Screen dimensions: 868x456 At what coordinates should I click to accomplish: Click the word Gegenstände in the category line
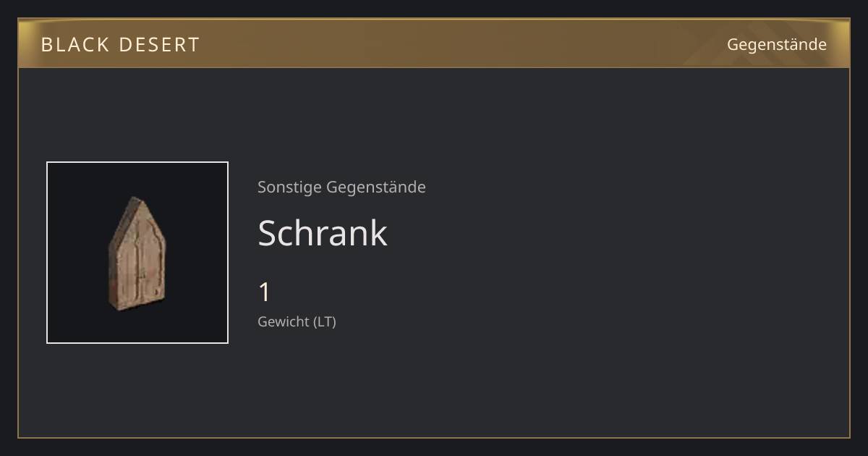coord(376,187)
